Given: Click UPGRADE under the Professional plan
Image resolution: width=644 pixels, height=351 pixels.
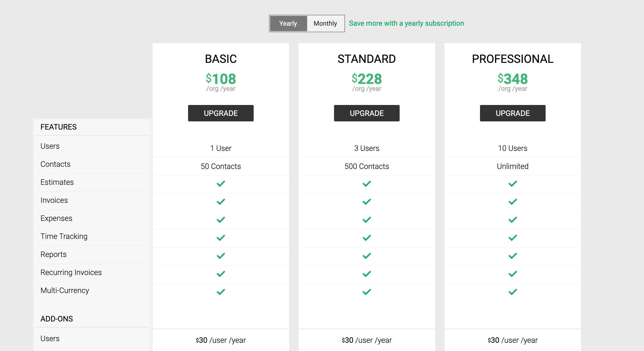Looking at the screenshot, I should click(x=512, y=113).
